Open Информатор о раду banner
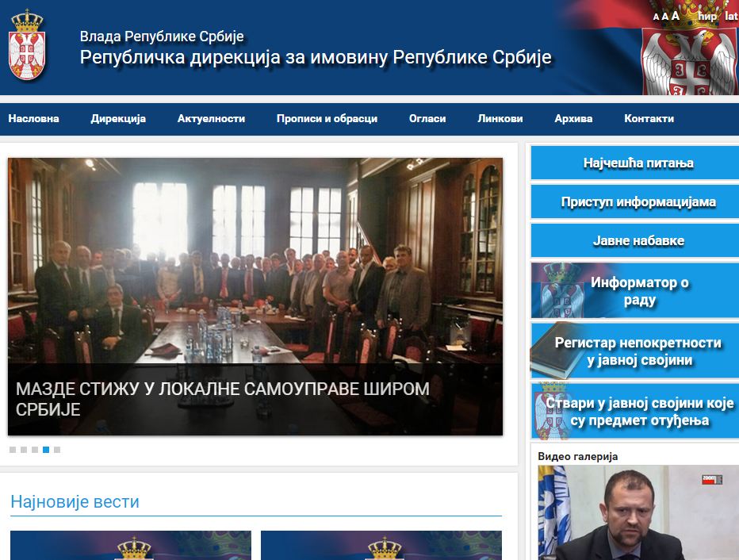Image resolution: width=739 pixels, height=560 pixels. [635, 291]
